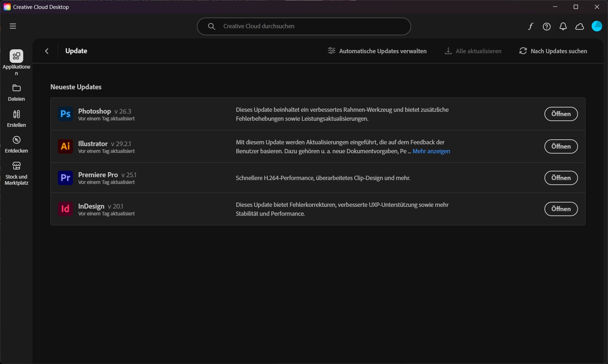This screenshot has height=364, width=608.
Task: Select the Illustrator v 29.2.1 title
Action: point(105,144)
